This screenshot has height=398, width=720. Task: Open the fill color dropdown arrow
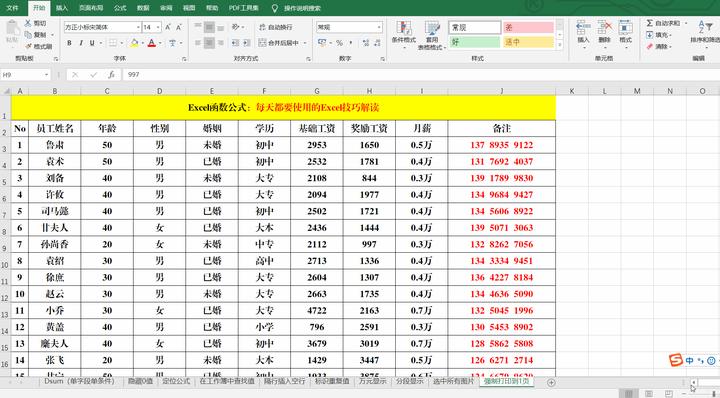point(142,43)
